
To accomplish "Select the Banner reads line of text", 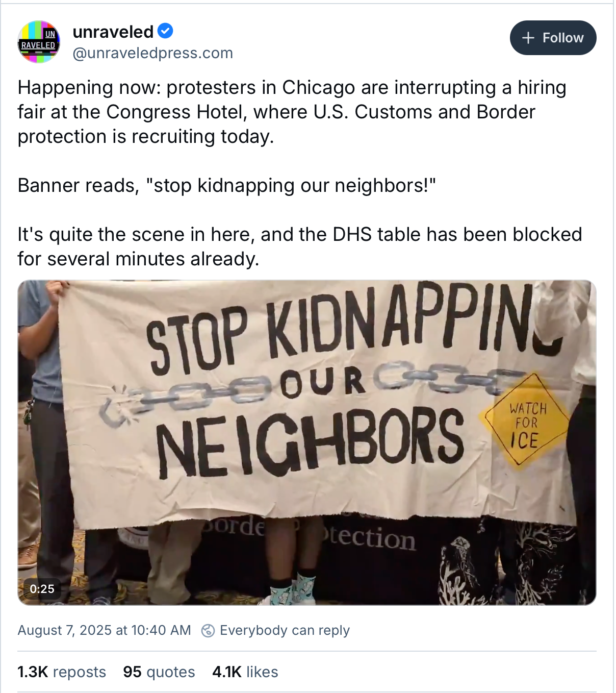I will 227,185.
